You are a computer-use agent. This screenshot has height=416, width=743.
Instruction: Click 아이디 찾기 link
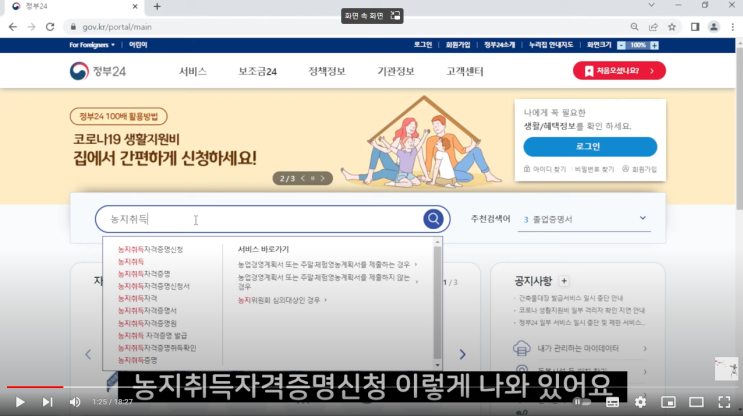point(545,169)
